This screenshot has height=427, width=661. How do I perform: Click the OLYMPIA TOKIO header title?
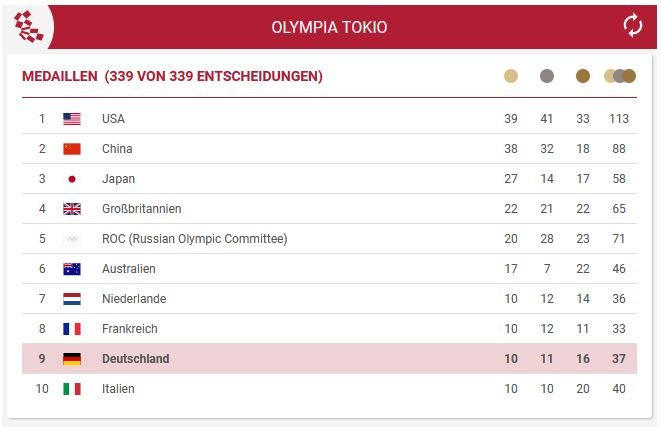[x=329, y=27]
